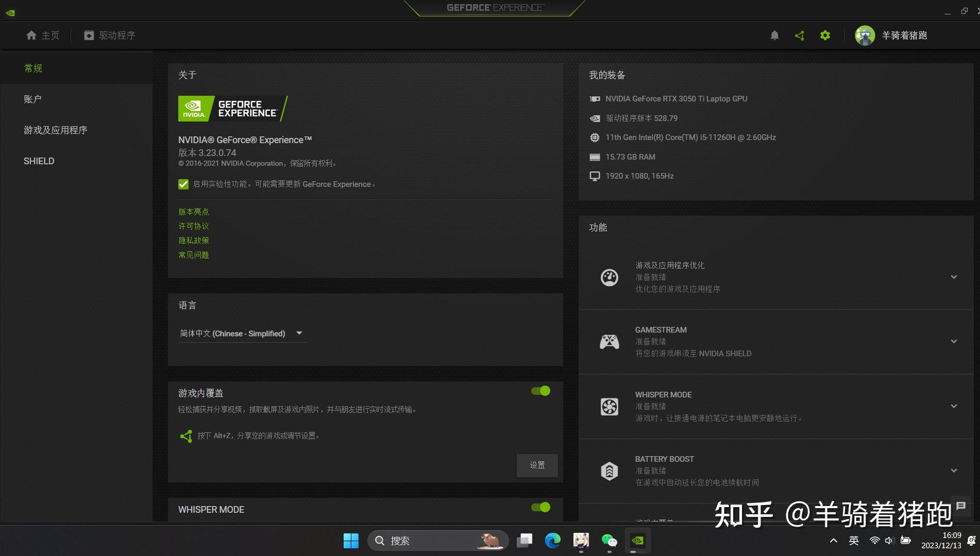Turn off the WHISPER MODE switch

[x=541, y=508]
